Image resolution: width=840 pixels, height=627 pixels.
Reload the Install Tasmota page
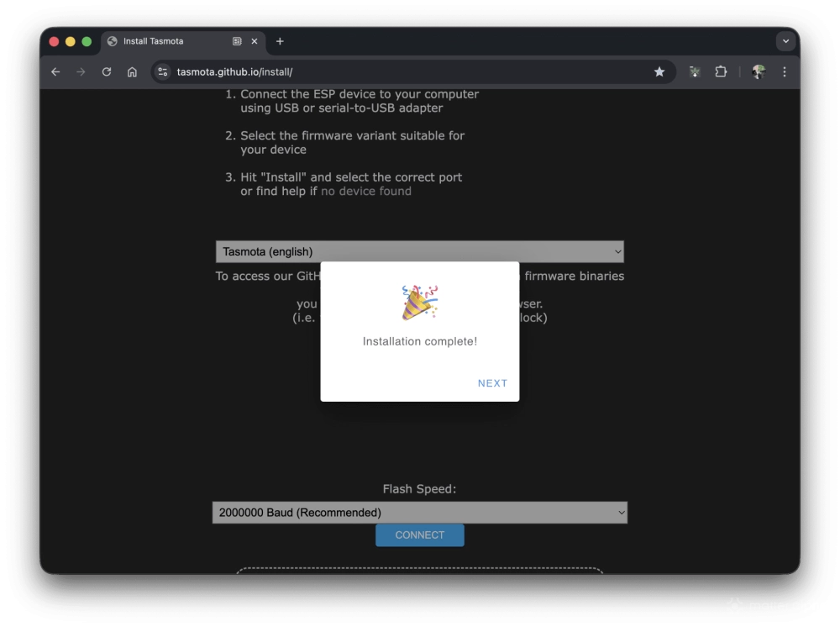tap(106, 72)
